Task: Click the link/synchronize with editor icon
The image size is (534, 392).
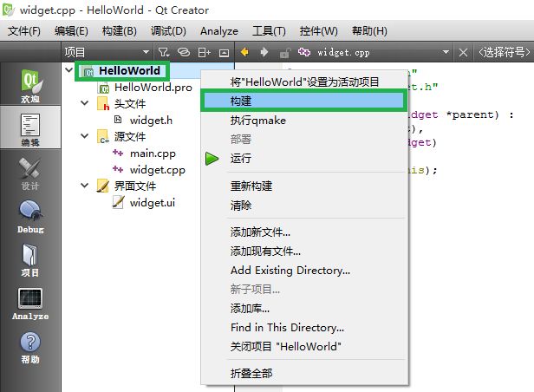Action: (x=184, y=52)
